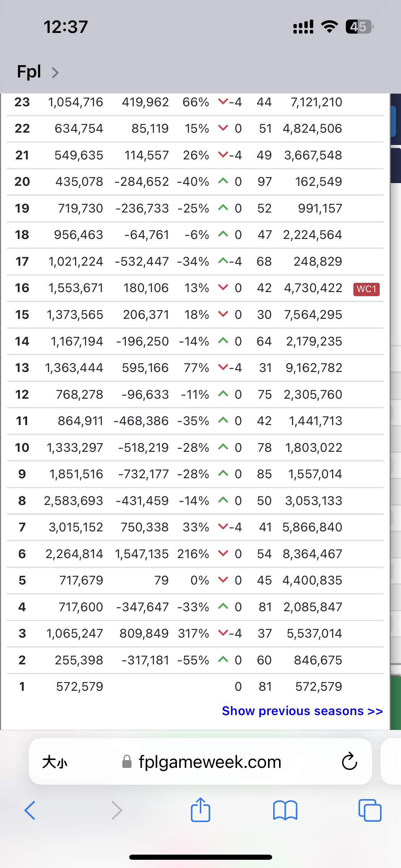Tap the red down arrow in gameweek 6
This screenshot has height=868, width=401.
(223, 553)
